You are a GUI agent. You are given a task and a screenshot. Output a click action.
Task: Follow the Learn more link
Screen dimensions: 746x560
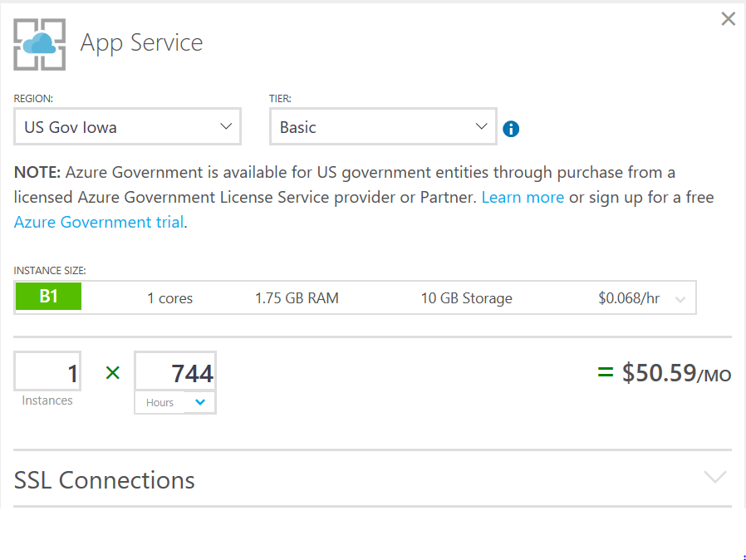523,198
